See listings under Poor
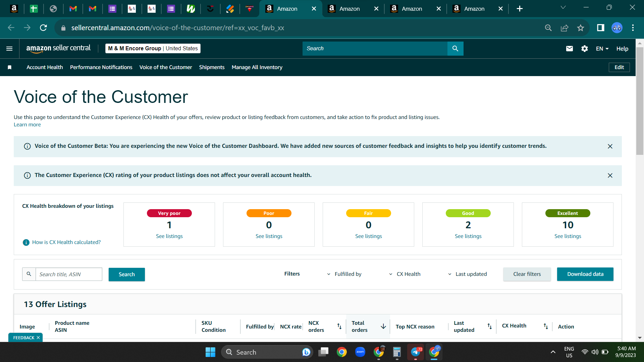644x362 pixels. pyautogui.click(x=269, y=236)
